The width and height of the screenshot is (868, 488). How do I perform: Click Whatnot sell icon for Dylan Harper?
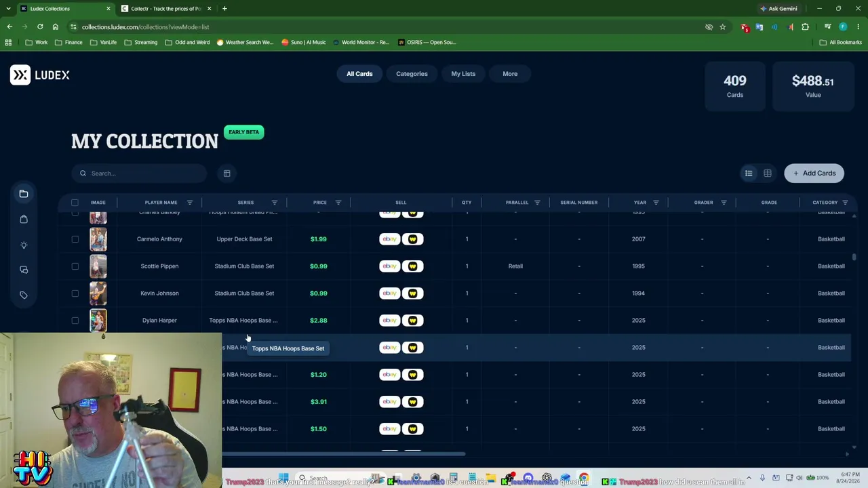pyautogui.click(x=412, y=320)
